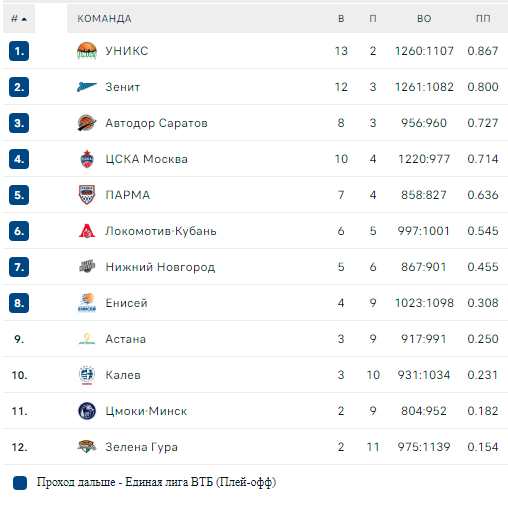The image size is (508, 505).
Task: Click score 956:960 in Автодор row
Action: [x=424, y=123]
